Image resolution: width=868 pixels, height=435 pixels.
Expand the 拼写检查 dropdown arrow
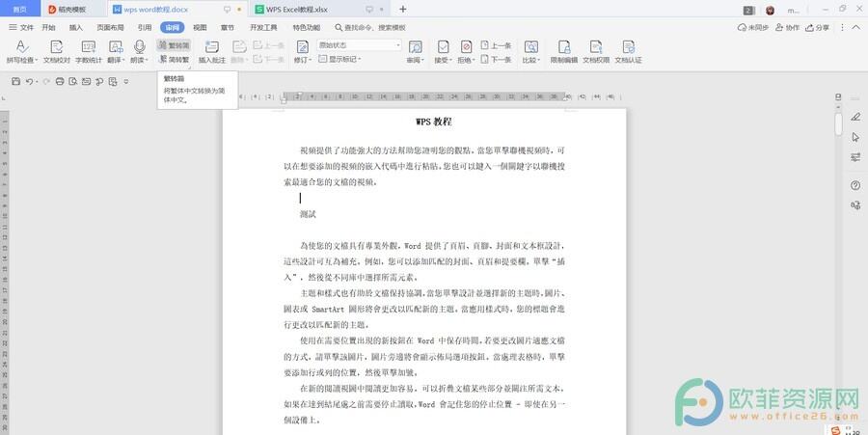point(37,61)
